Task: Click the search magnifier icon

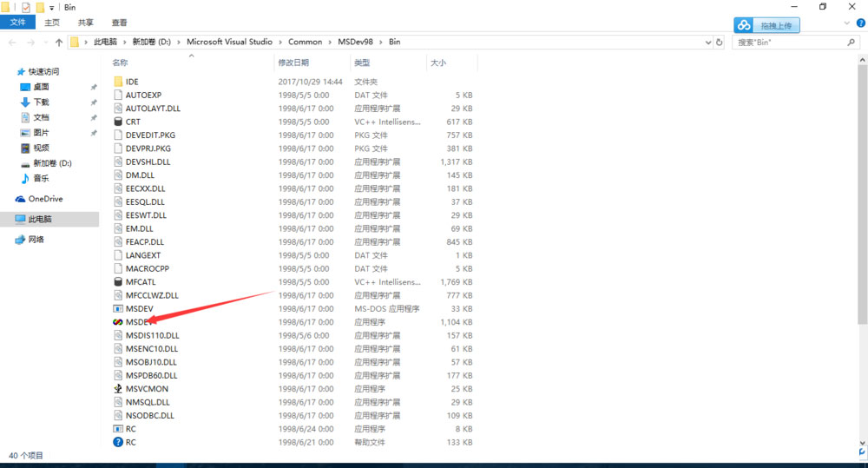Action: pyautogui.click(x=851, y=42)
